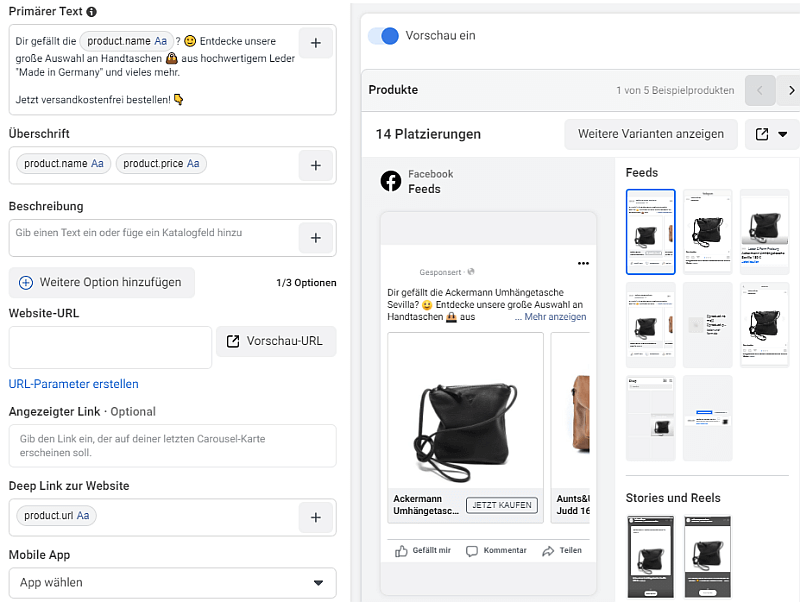Click Weitere Option hinzufügen button
The image size is (800, 602).
(102, 282)
